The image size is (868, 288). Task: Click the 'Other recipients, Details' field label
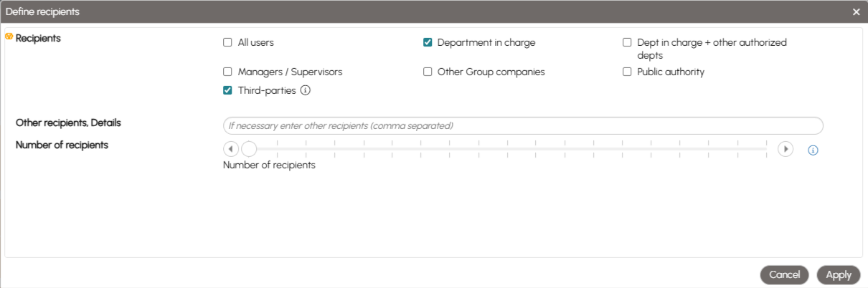68,123
